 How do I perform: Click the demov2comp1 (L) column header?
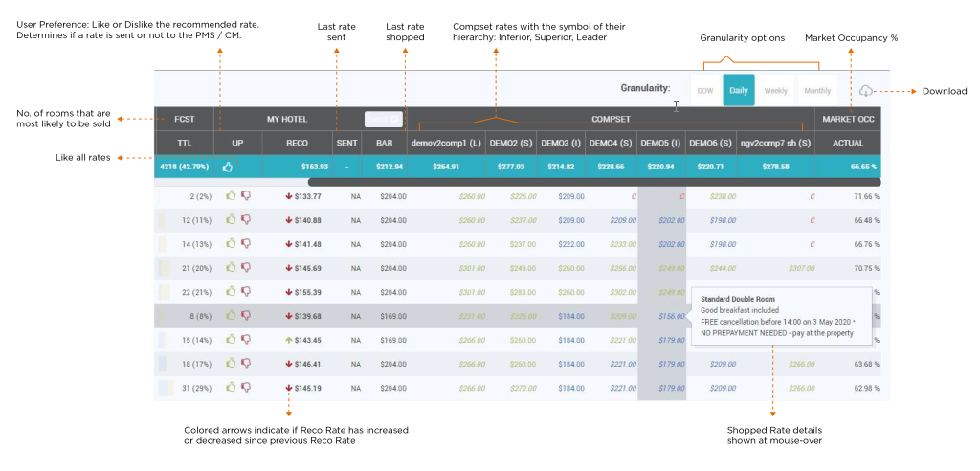[x=446, y=143]
